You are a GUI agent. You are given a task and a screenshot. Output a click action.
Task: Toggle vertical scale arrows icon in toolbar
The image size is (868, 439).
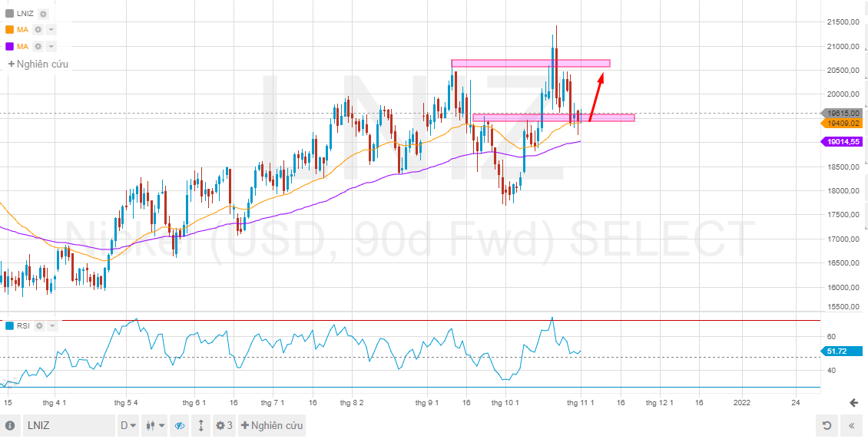[x=201, y=426]
